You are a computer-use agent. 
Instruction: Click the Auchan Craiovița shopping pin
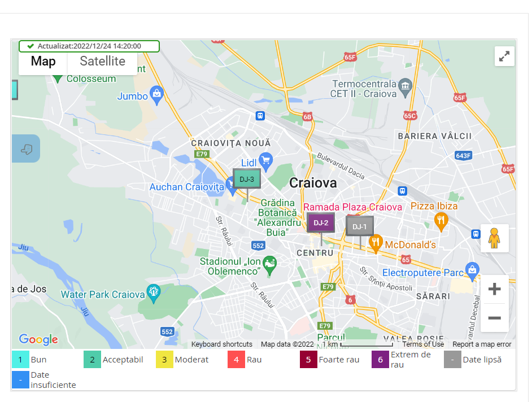click(232, 186)
